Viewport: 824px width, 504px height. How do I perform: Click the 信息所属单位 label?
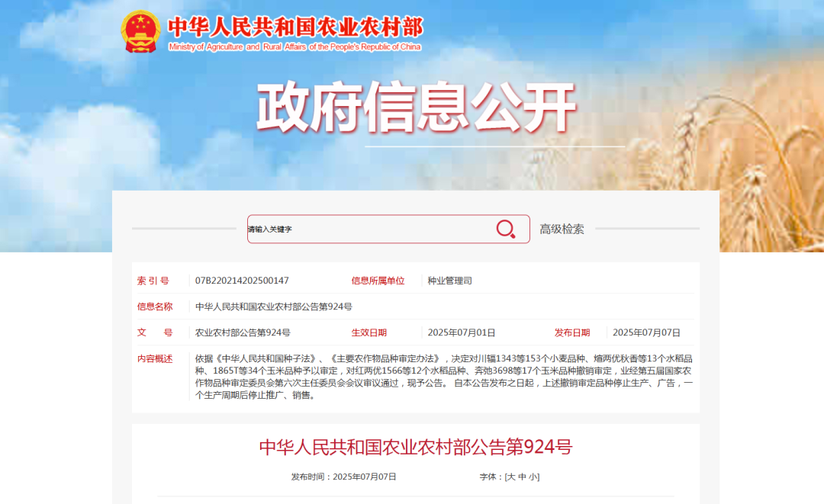(x=378, y=281)
